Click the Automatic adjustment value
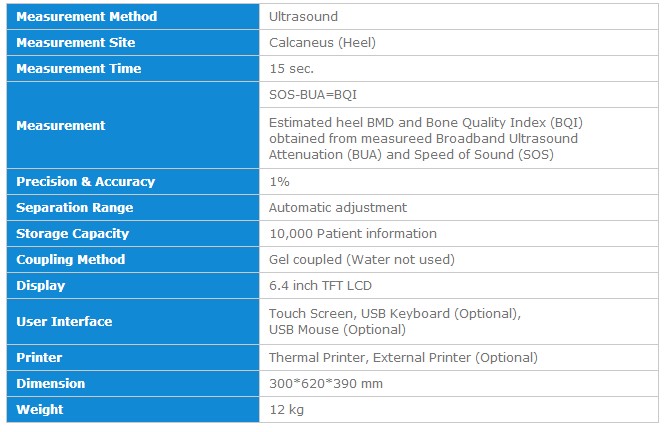Viewport: 666px width, 432px height. click(338, 208)
